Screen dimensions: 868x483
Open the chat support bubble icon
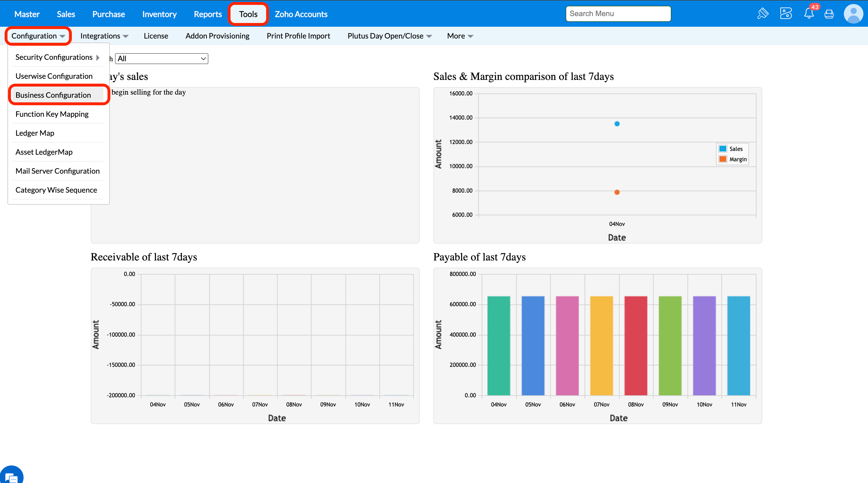pos(11,477)
